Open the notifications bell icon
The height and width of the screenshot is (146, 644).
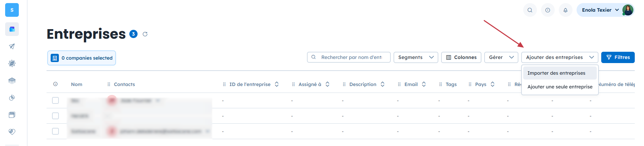pos(565,10)
